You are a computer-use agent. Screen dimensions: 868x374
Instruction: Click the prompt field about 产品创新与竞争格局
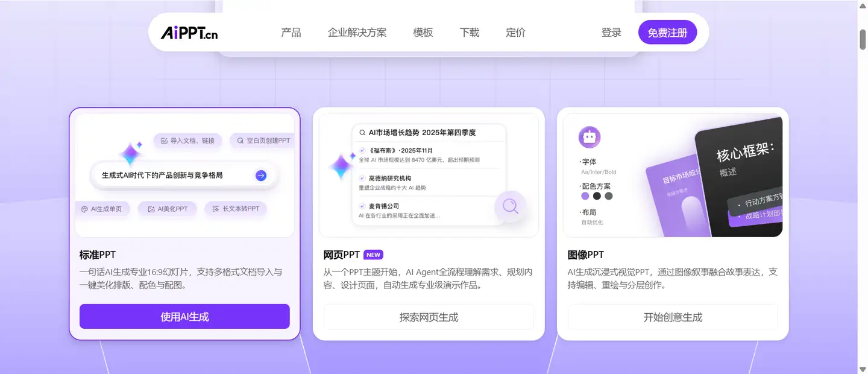pyautogui.click(x=184, y=176)
